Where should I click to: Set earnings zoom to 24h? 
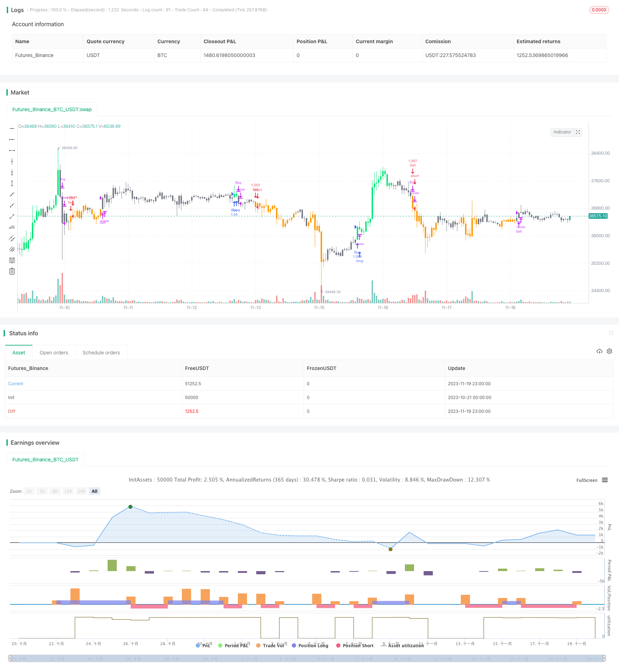(81, 491)
